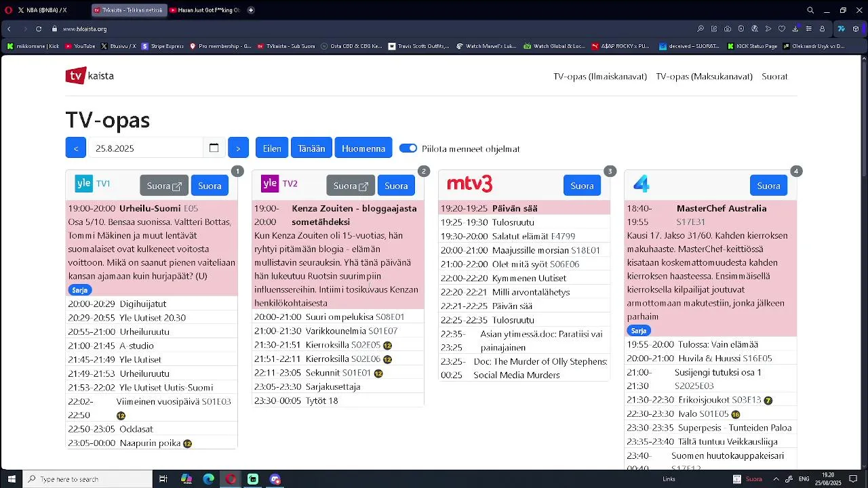Open the YouTube bookmark
Screen dimensions: 868x488
coord(81,46)
